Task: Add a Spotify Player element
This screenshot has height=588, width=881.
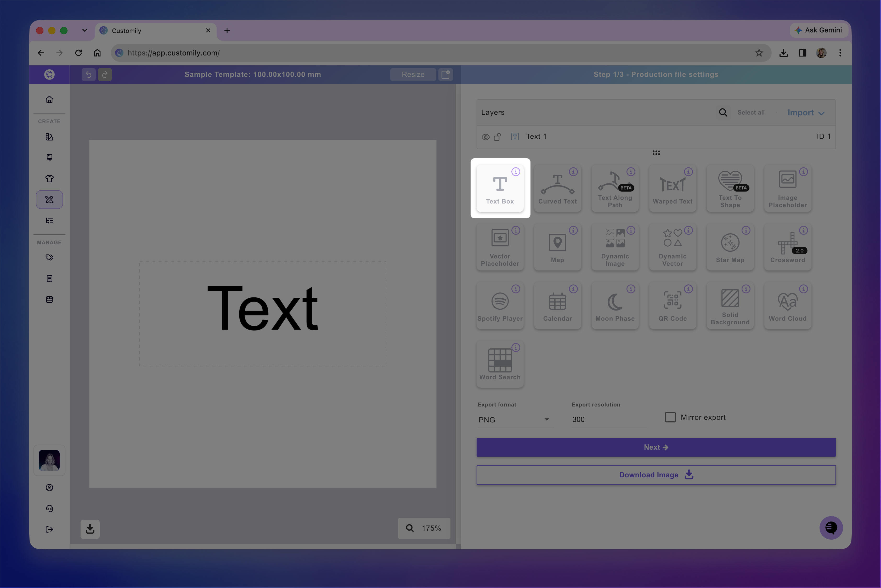Action: pos(500,306)
